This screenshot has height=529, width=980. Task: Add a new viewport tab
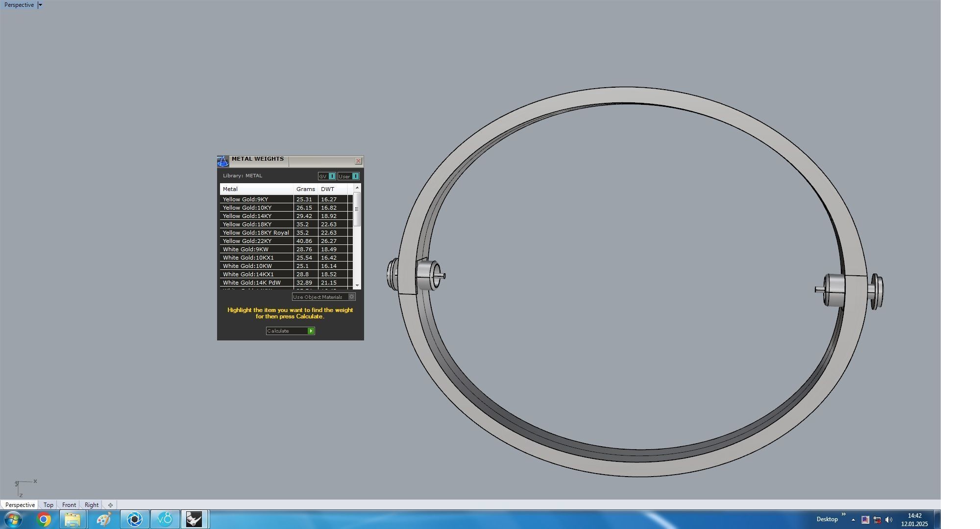tap(110, 505)
